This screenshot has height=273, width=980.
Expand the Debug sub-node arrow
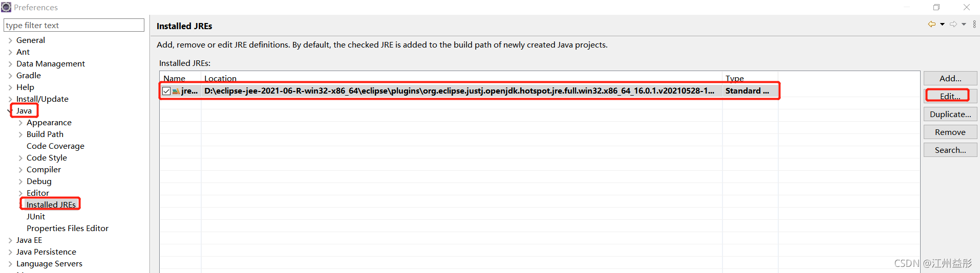20,181
